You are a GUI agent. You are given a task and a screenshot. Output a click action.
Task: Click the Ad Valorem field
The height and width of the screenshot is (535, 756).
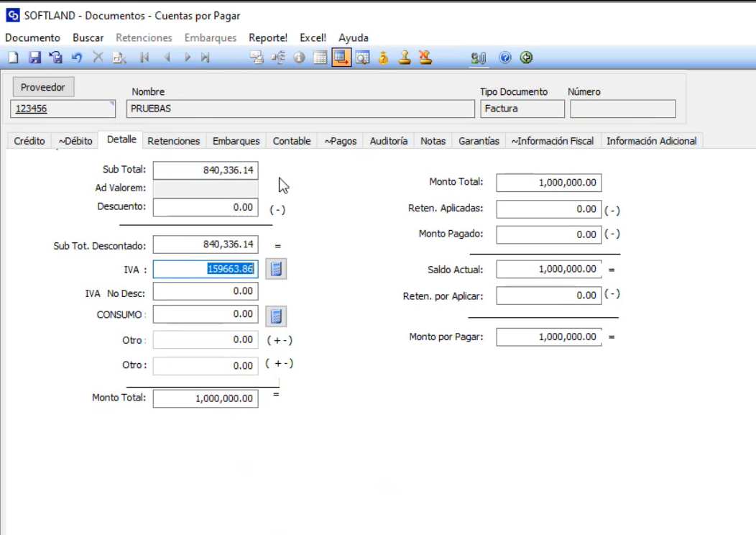(206, 188)
